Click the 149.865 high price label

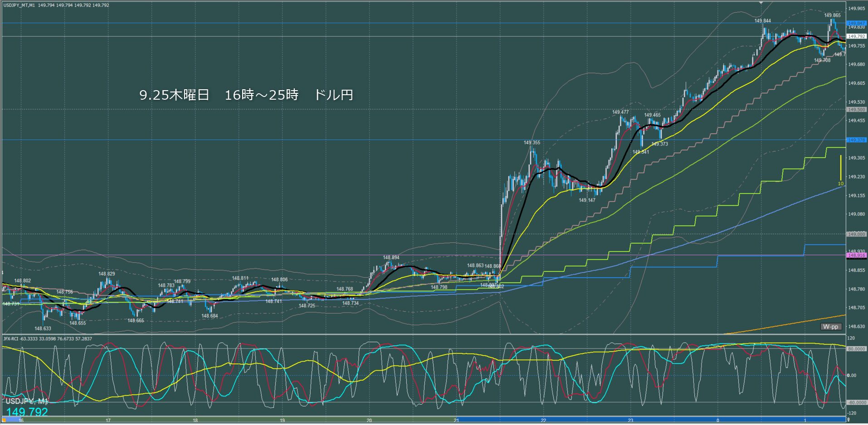pyautogui.click(x=832, y=15)
